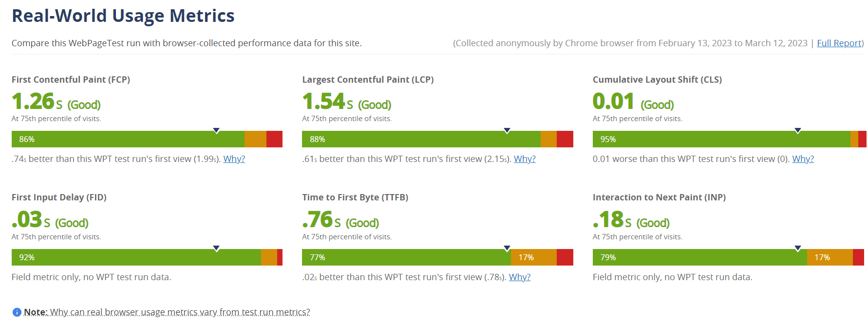Click the CLS 75th percentile triangle marker
Screen dimensions: 868x321
tap(798, 130)
